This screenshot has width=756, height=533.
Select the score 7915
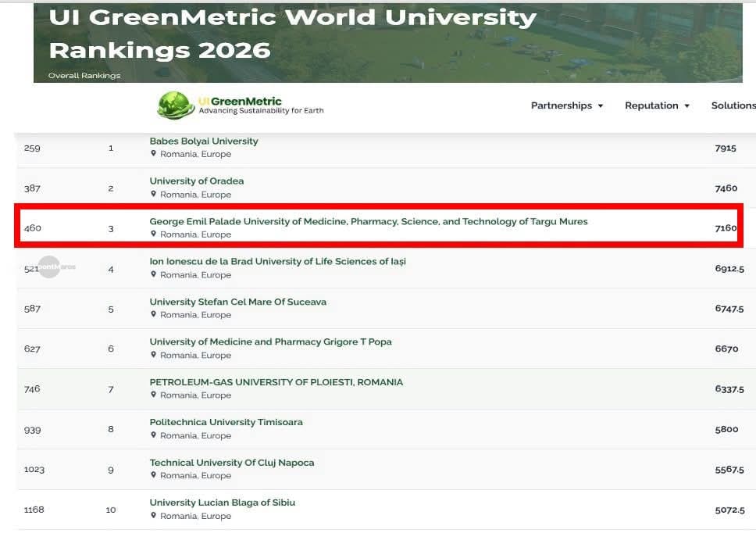[726, 148]
